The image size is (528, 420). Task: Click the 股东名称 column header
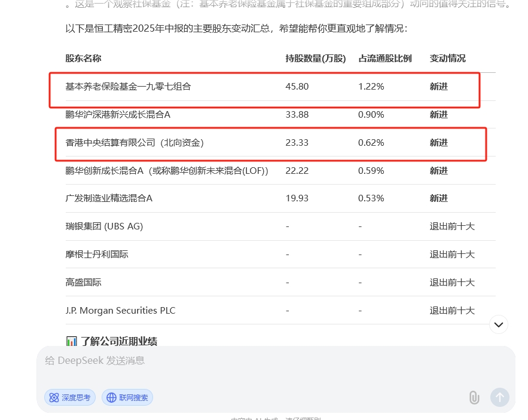click(x=83, y=58)
